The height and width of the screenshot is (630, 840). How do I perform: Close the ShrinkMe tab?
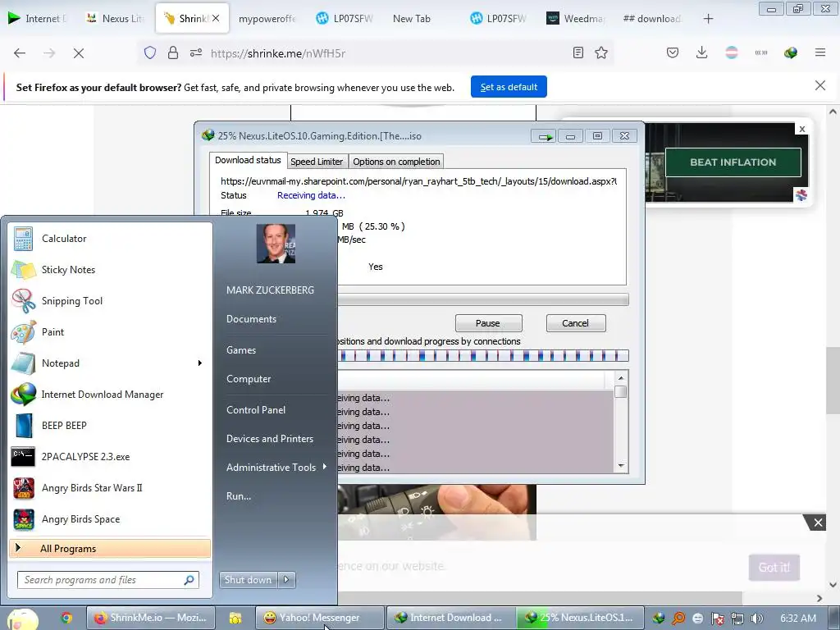point(216,18)
